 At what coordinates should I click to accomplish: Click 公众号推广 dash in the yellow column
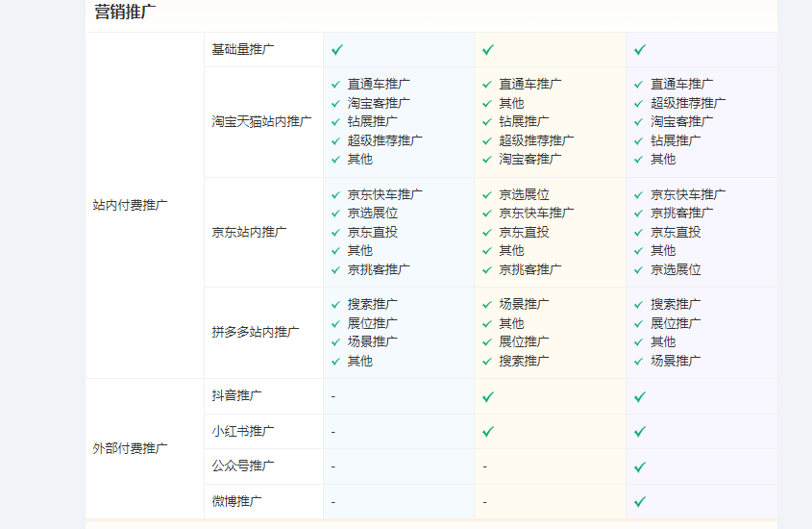click(x=484, y=466)
